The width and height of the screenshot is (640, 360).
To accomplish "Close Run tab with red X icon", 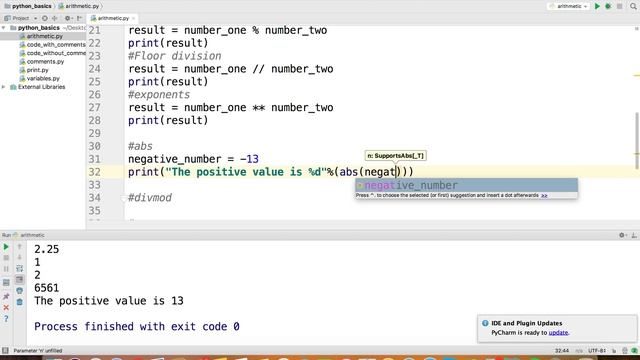I will pos(6,307).
